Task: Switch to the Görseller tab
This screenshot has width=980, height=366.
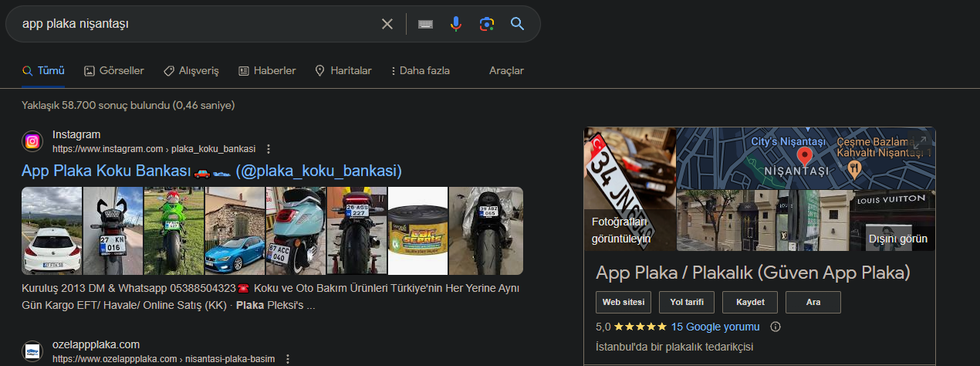Action: pyautogui.click(x=114, y=70)
